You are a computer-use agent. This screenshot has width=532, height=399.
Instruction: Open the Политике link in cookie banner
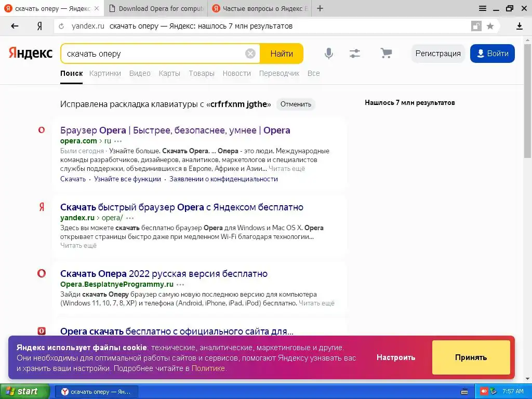pos(208,368)
